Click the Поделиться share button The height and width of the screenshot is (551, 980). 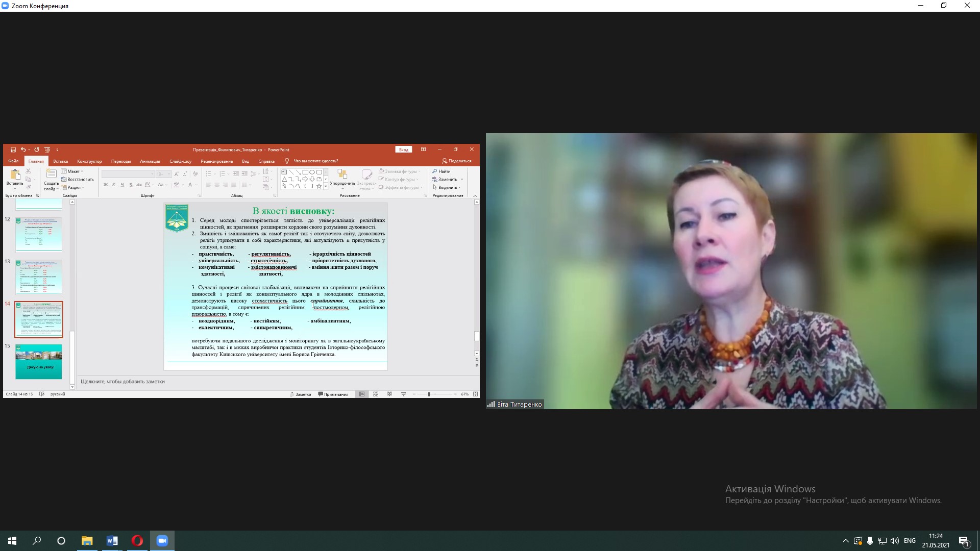pos(457,161)
